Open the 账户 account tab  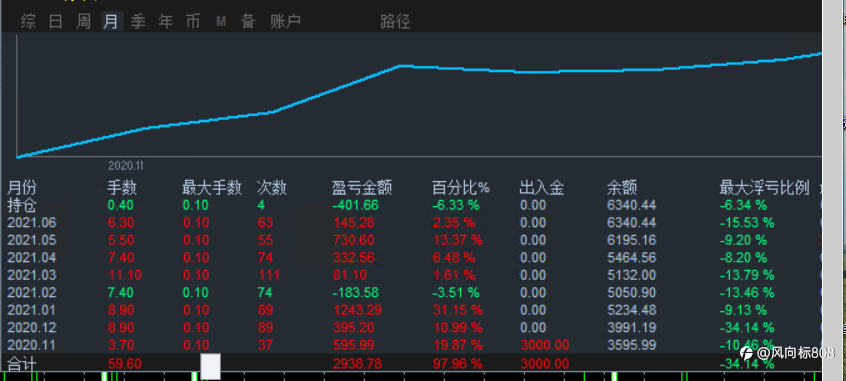point(285,22)
